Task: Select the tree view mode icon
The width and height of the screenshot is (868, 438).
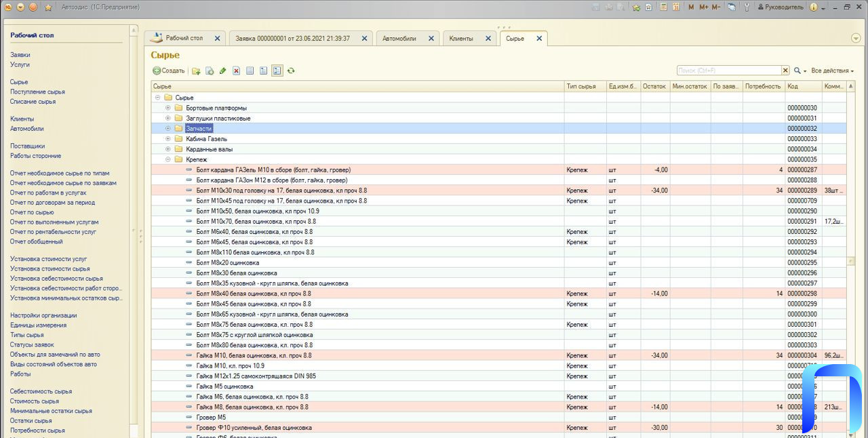Action: pyautogui.click(x=277, y=71)
